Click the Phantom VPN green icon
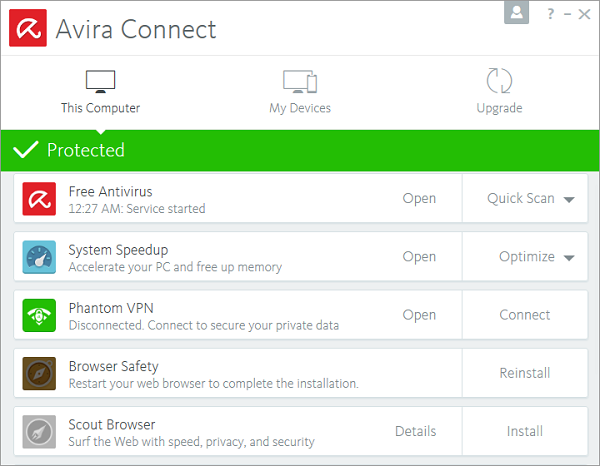This screenshot has height=466, width=600. [39, 315]
